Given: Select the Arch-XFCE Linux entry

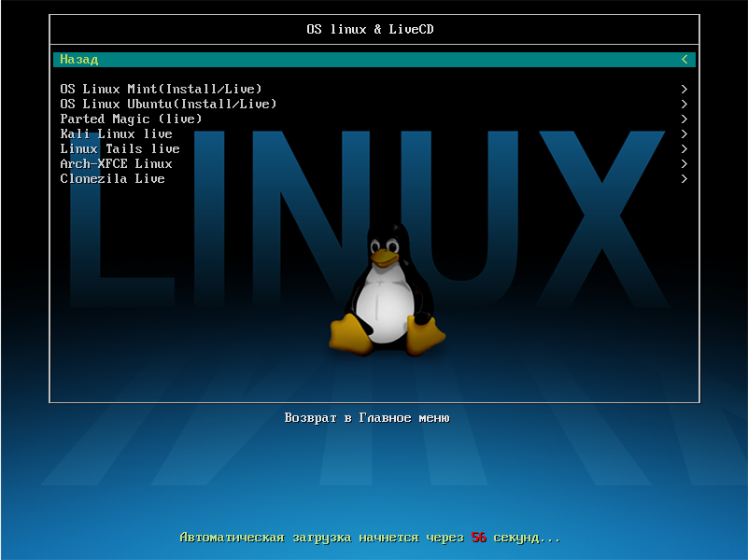Looking at the screenshot, I should pos(116,164).
